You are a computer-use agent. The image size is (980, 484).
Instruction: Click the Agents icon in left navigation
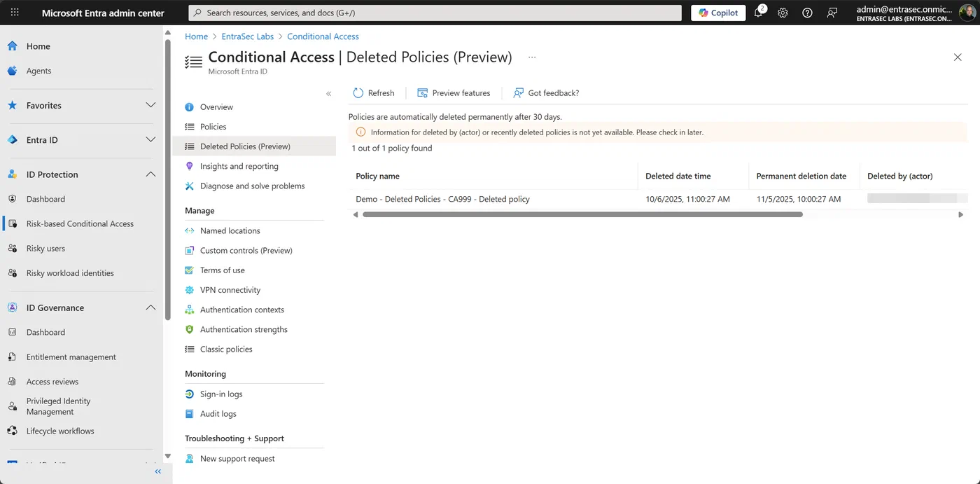click(x=13, y=71)
